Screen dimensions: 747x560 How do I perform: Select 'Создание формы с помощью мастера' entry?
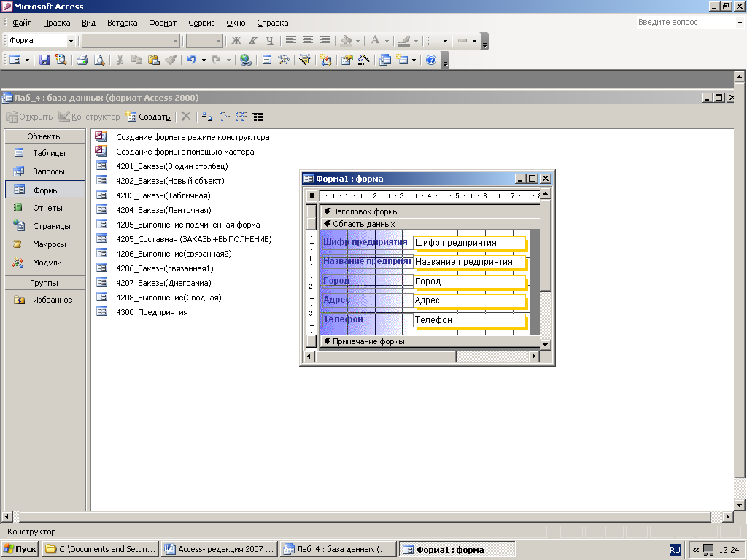(185, 152)
